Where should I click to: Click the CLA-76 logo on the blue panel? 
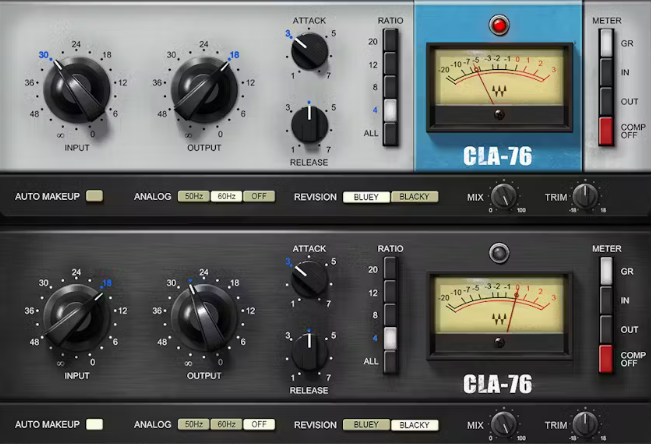497,156
